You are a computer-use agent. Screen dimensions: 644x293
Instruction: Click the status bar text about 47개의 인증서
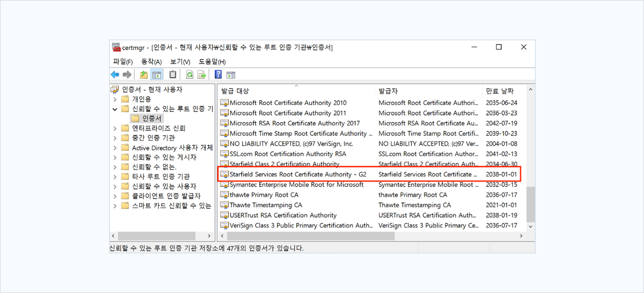(x=207, y=248)
